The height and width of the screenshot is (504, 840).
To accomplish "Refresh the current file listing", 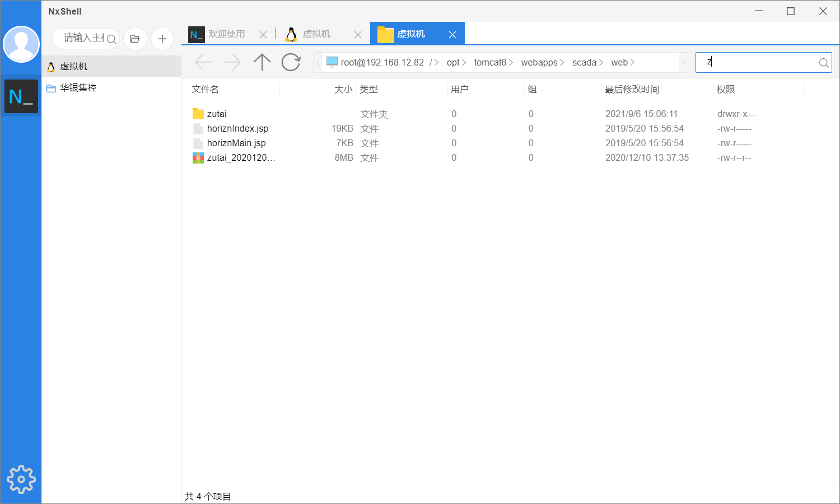I will coord(291,62).
